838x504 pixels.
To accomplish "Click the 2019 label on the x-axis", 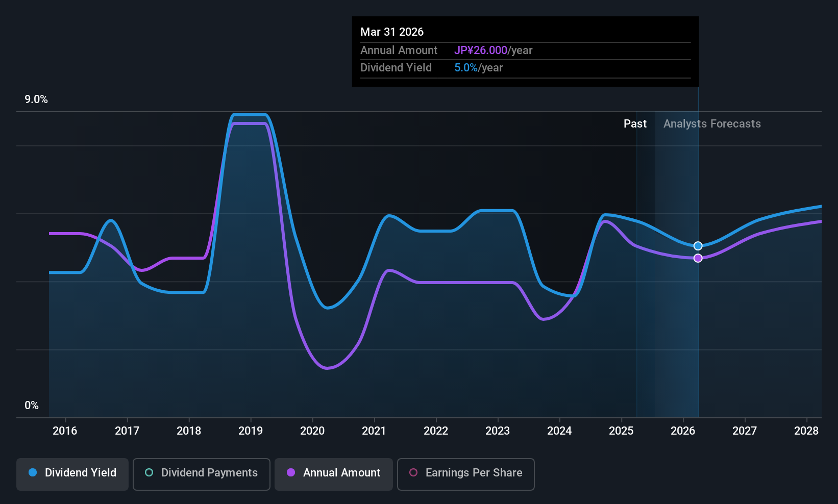I will pyautogui.click(x=251, y=431).
